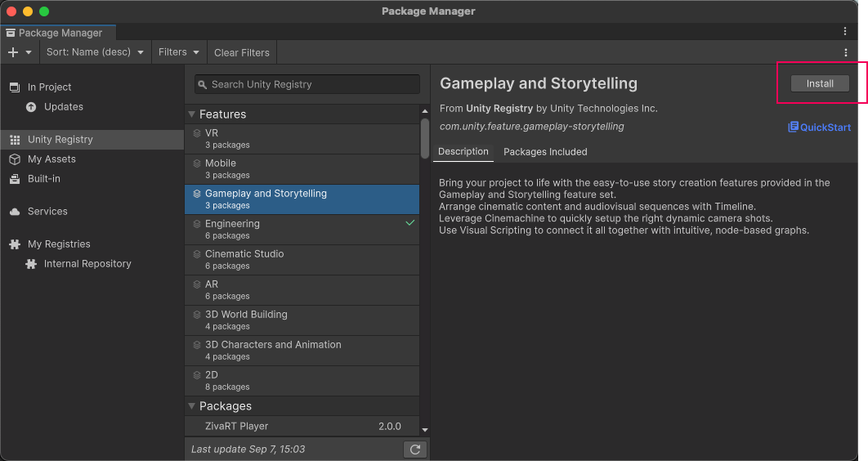Image resolution: width=868 pixels, height=461 pixels.
Task: Collapse the Packages section
Action: [x=192, y=406]
